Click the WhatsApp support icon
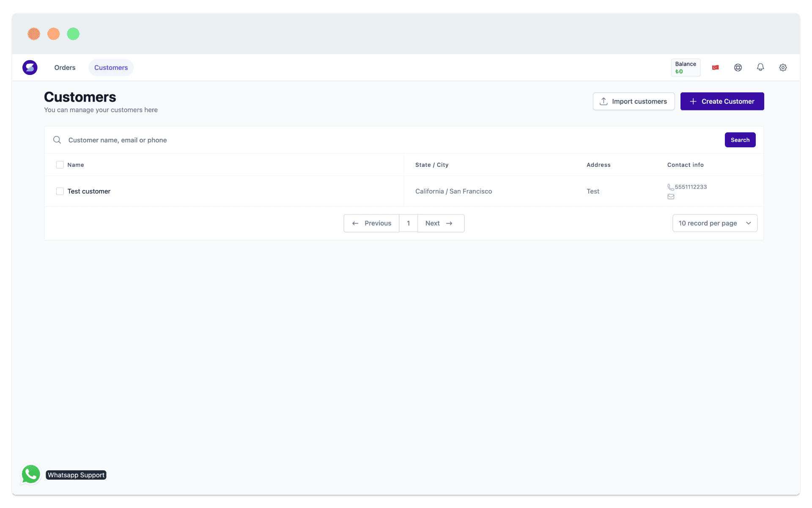812x508 pixels. point(31,475)
